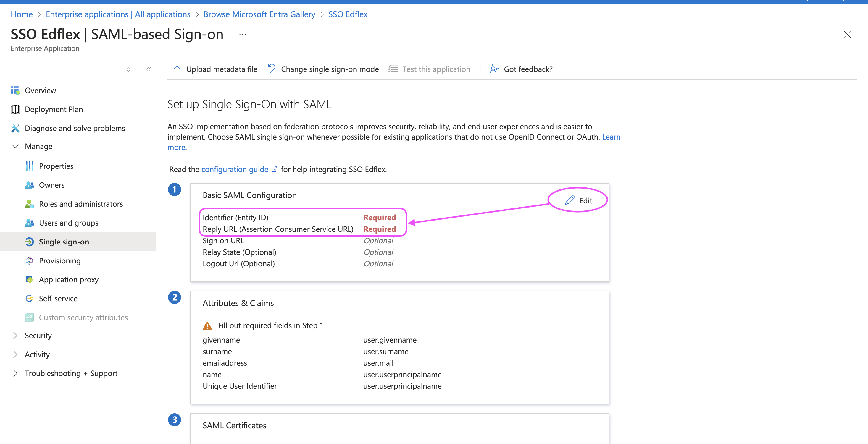The height and width of the screenshot is (444, 868).
Task: Click the external link icon after configuration guide
Action: (x=274, y=169)
